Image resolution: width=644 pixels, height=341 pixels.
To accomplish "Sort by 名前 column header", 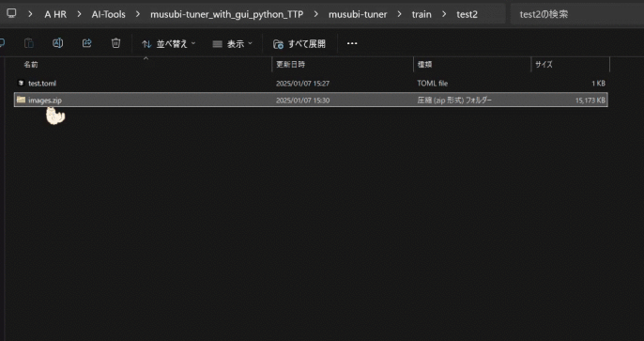I will click(31, 65).
